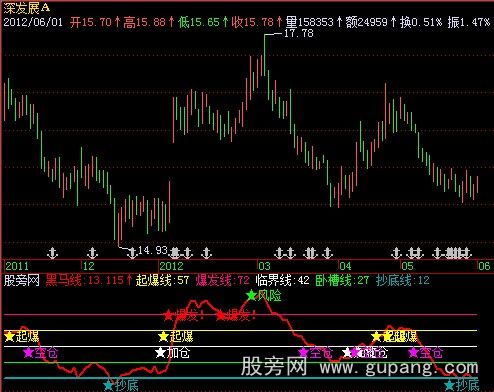Select the 04 month axis label

coord(345,266)
